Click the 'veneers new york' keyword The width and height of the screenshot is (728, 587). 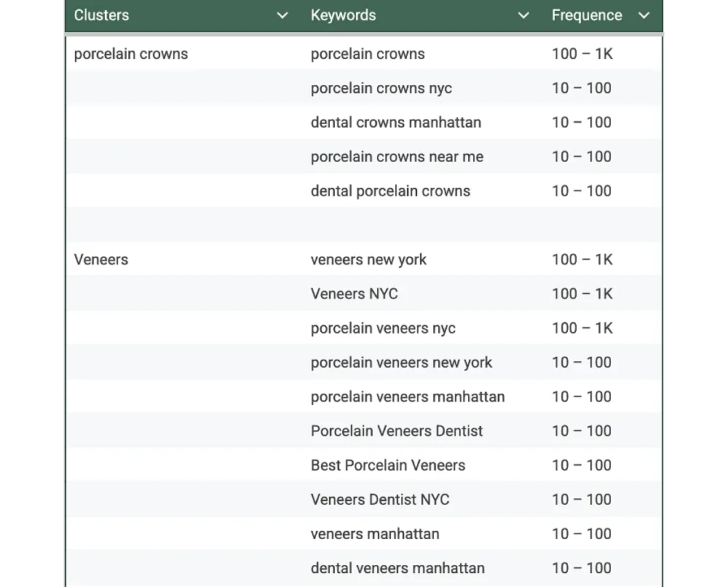click(x=368, y=260)
